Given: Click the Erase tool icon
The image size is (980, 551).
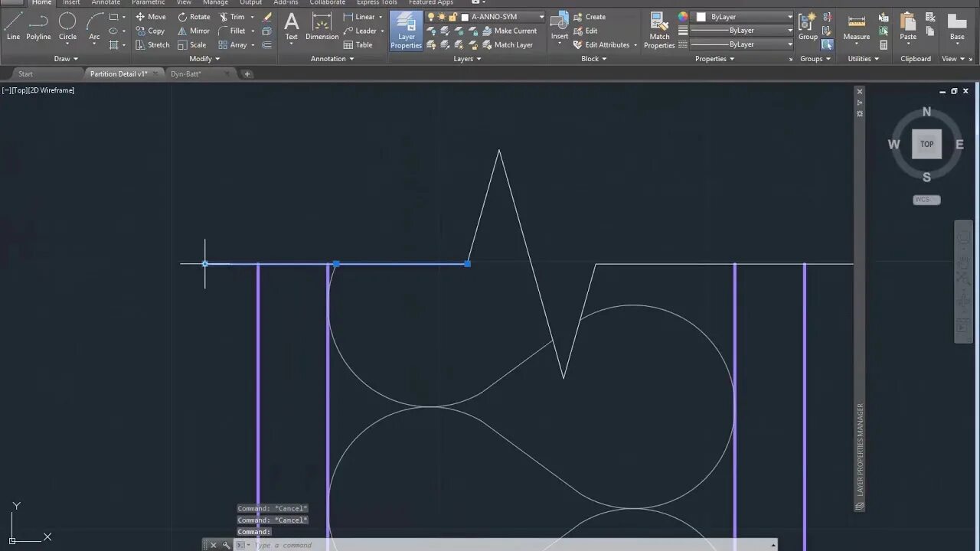Looking at the screenshot, I should [266, 17].
